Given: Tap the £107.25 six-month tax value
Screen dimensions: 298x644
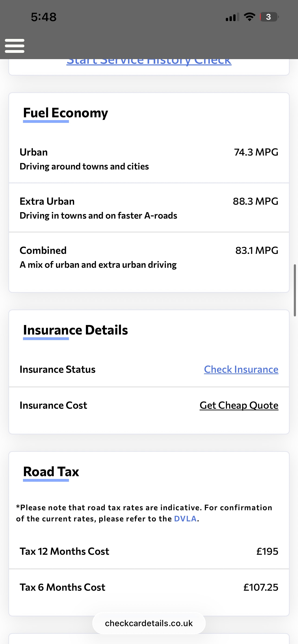Looking at the screenshot, I should (x=261, y=587).
